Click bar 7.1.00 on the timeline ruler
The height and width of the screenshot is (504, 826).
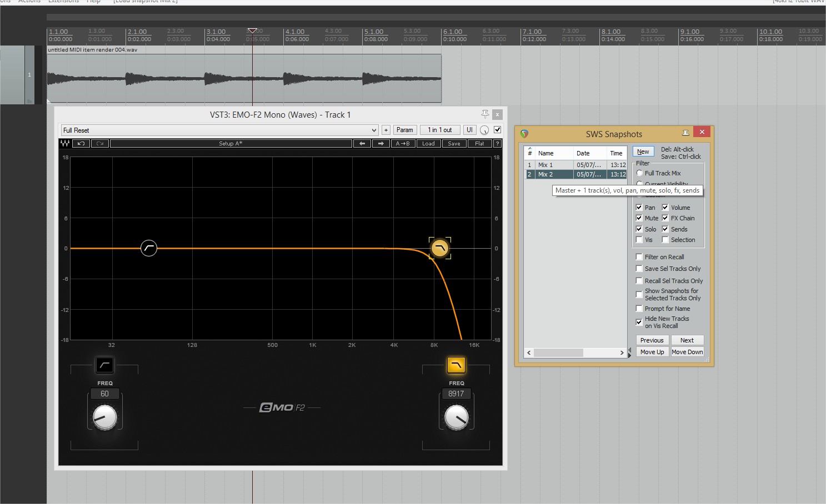click(x=532, y=32)
